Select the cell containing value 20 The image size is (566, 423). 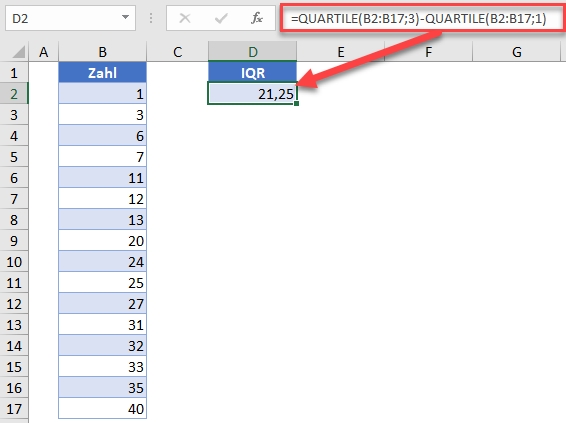coord(103,241)
